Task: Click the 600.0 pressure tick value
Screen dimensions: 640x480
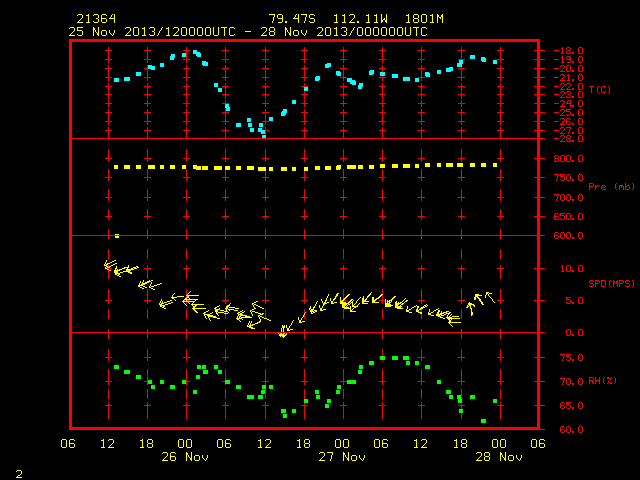Action: click(569, 236)
